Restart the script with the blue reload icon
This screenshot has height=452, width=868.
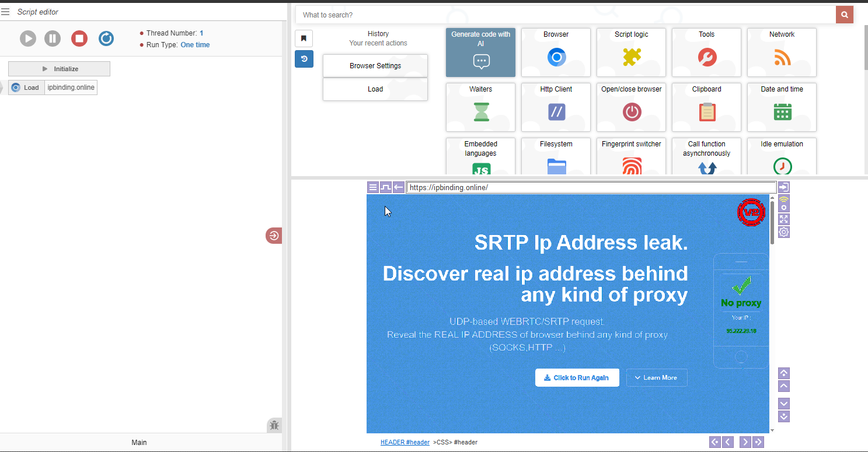(106, 39)
